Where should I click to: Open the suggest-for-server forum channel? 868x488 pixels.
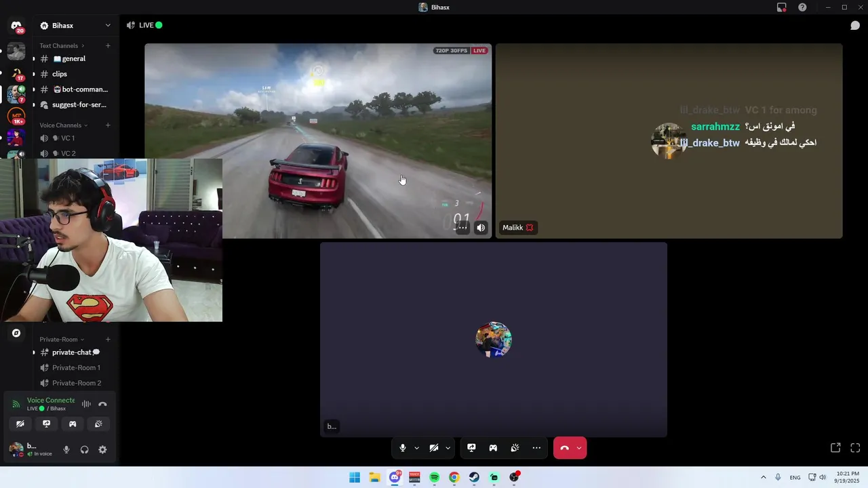75,105
